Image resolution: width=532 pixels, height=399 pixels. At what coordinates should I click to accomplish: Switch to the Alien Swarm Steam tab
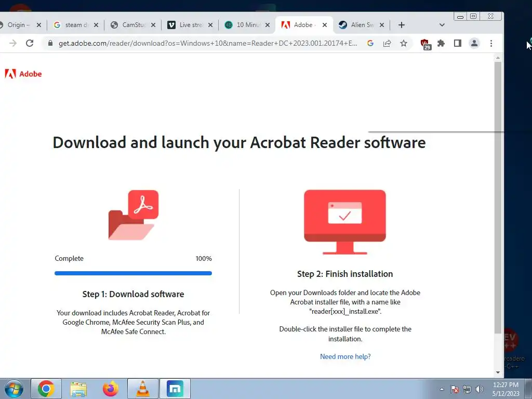tap(362, 25)
